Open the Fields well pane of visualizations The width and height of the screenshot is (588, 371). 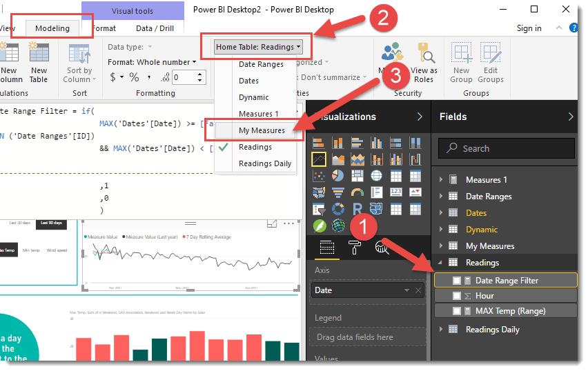pyautogui.click(x=327, y=248)
